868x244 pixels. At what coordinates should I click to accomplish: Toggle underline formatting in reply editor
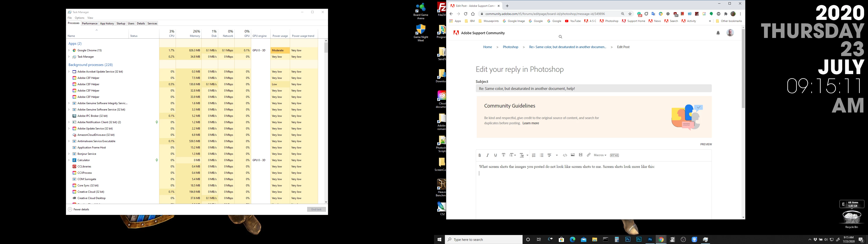[x=495, y=155]
